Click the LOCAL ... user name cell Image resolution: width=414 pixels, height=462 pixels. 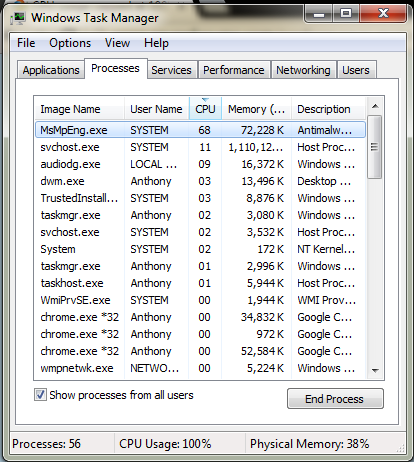pos(153,164)
